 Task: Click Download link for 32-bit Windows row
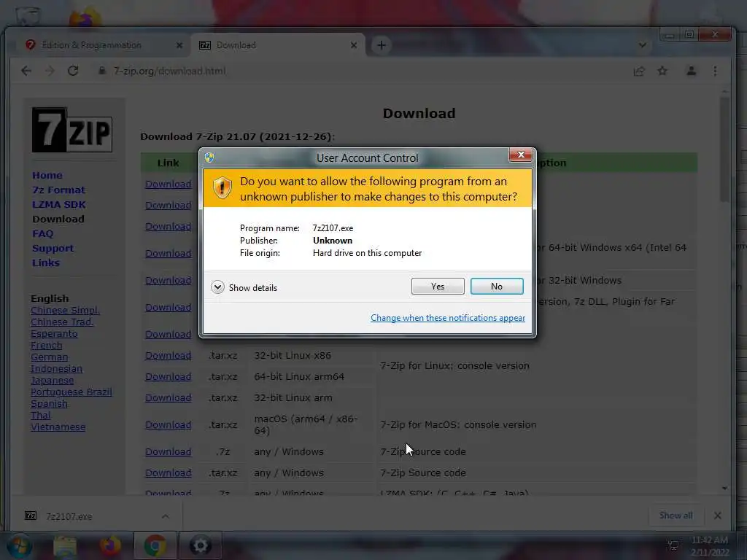click(x=169, y=281)
